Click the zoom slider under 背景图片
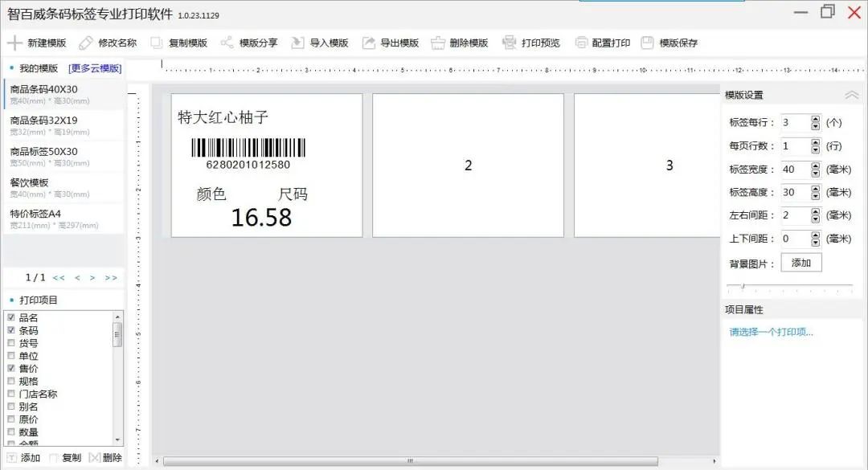Screen dimensions: 868x470 [x=743, y=286]
